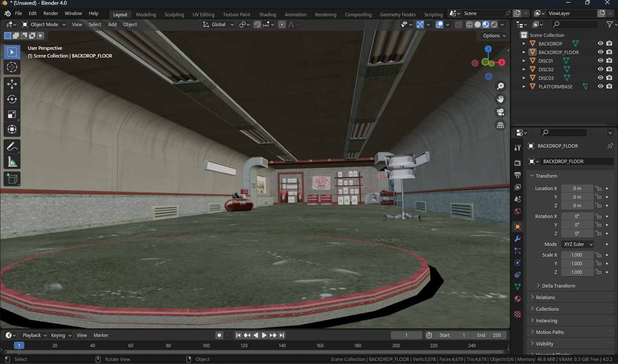This screenshot has height=364, width=618.
Task: Switch to the Sculpting workspace tab
Action: coord(174,14)
